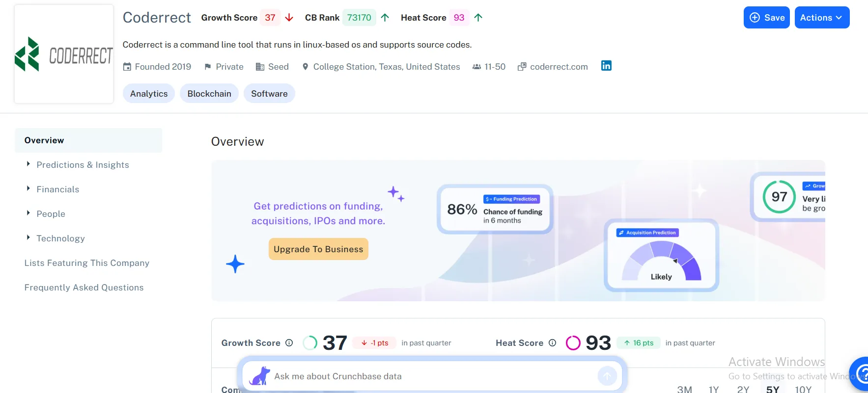Click the location pin icon

tap(306, 67)
